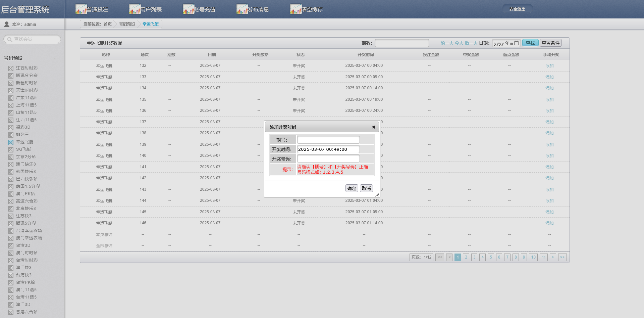Open SG飞艇 from the sidebar
The width and height of the screenshot is (644, 318).
23,149
